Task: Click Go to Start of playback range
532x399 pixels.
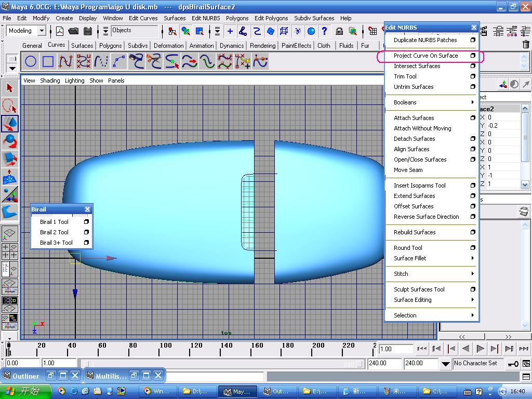Action: [x=422, y=349]
